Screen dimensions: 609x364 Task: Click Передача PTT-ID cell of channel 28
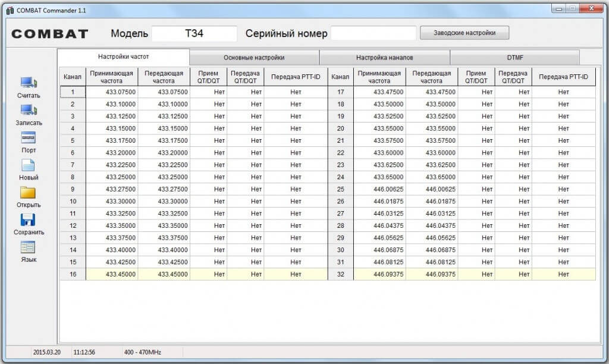(564, 225)
